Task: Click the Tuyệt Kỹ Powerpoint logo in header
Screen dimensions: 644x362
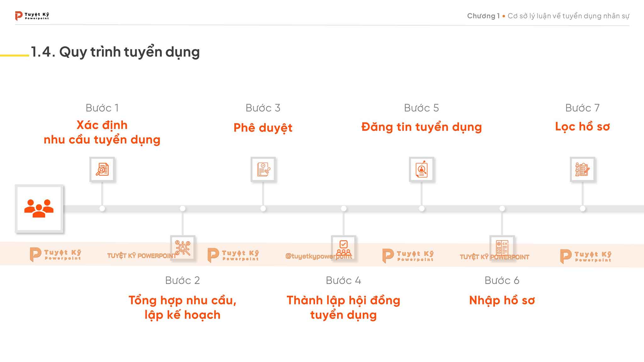Action: tap(32, 16)
